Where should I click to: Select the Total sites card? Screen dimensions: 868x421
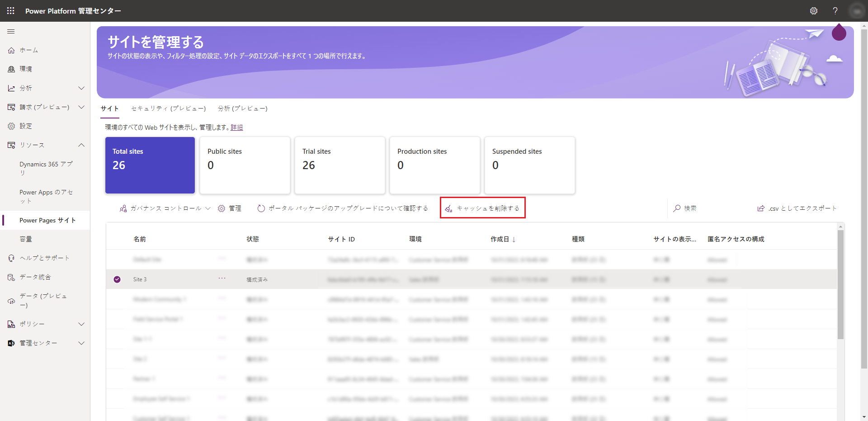(x=150, y=166)
